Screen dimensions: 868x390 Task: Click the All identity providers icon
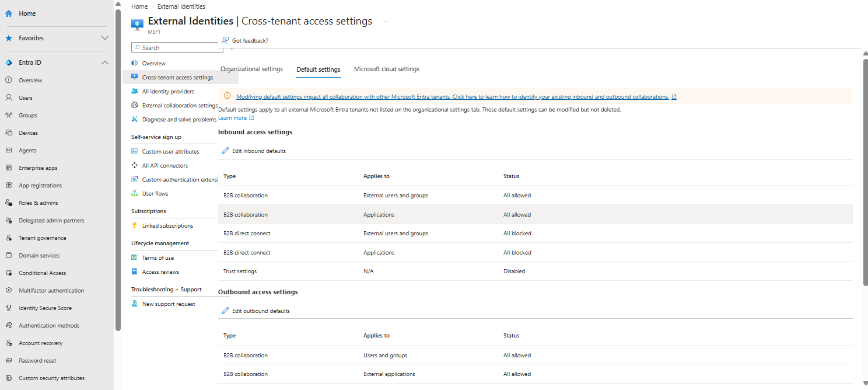135,91
